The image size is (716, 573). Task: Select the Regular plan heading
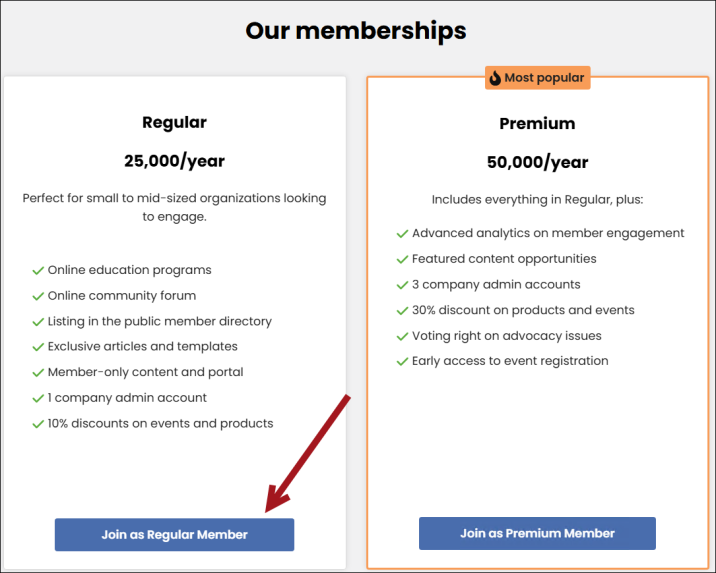tap(174, 123)
